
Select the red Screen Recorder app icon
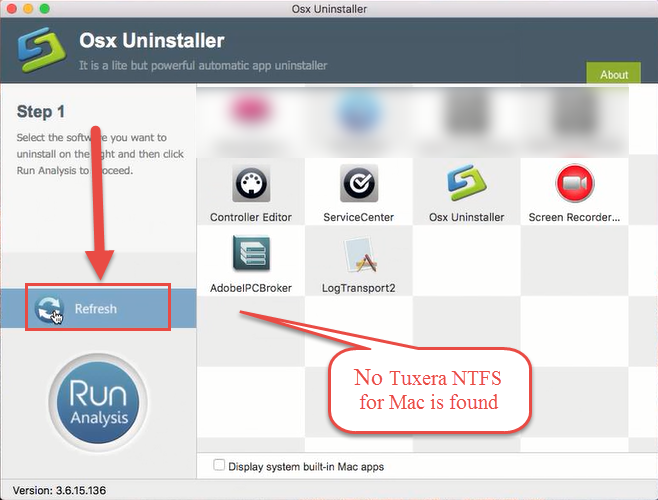click(574, 185)
